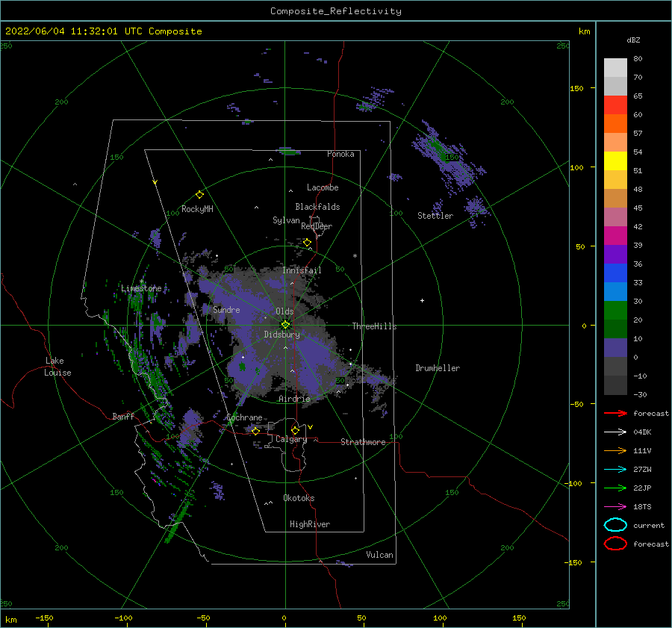Click yellow diamond marker inside Calgary
The width and height of the screenshot is (672, 628).
tap(295, 430)
